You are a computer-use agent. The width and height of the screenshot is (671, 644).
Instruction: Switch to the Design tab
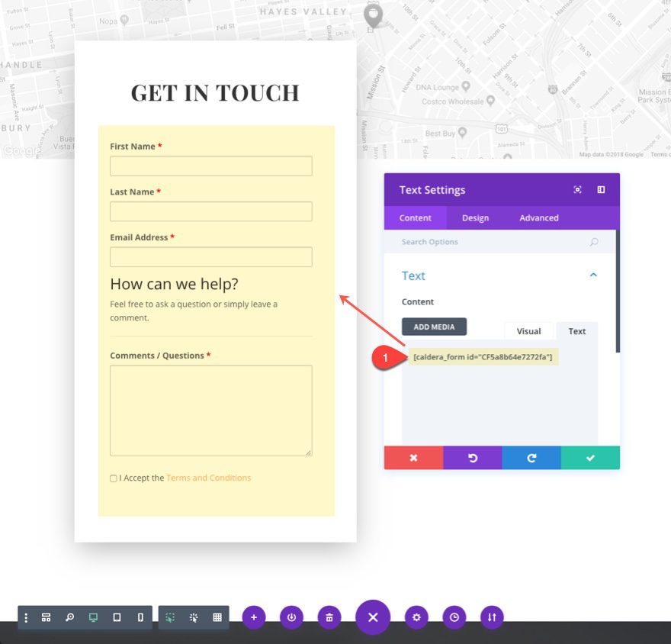coord(475,218)
